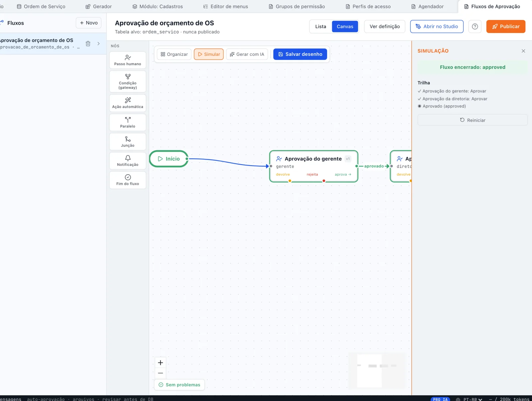Close the Simulação panel

click(523, 51)
